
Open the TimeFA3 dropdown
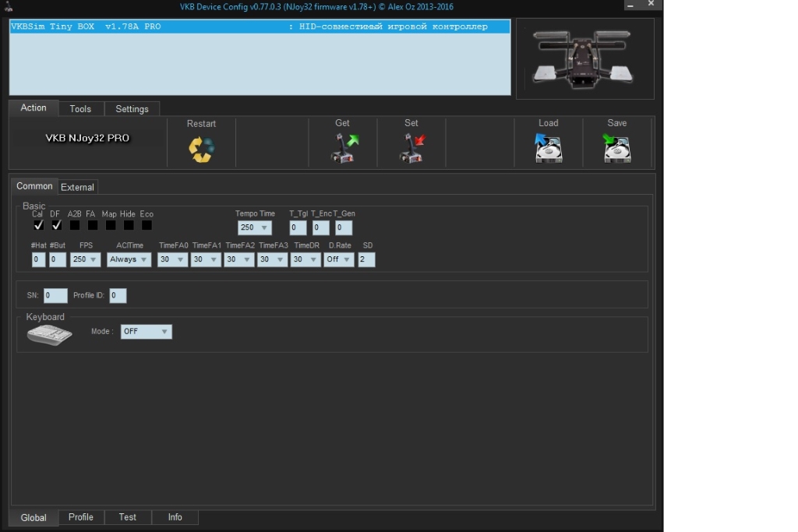click(x=272, y=259)
